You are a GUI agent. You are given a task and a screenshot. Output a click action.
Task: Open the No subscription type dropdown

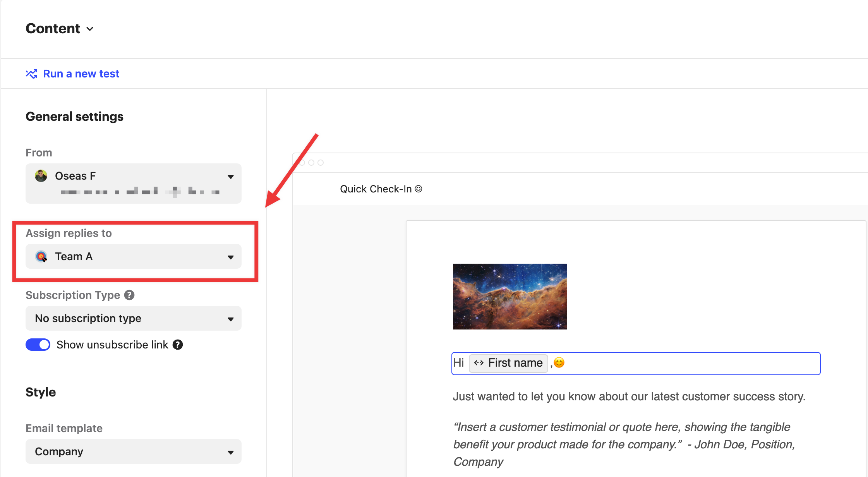pyautogui.click(x=134, y=318)
